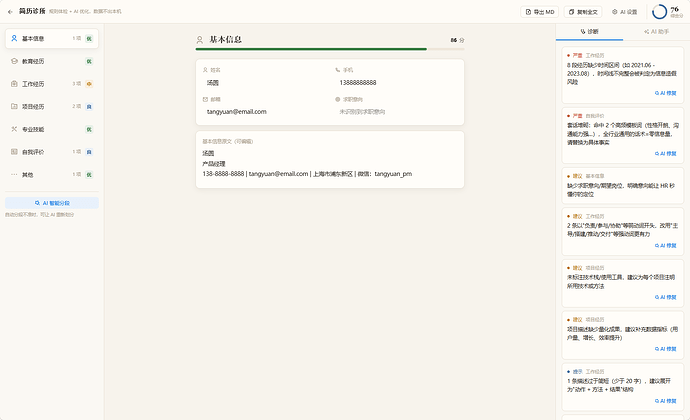Click the 姓名 field person icon
The width and height of the screenshot is (690, 420).
pyautogui.click(x=205, y=70)
